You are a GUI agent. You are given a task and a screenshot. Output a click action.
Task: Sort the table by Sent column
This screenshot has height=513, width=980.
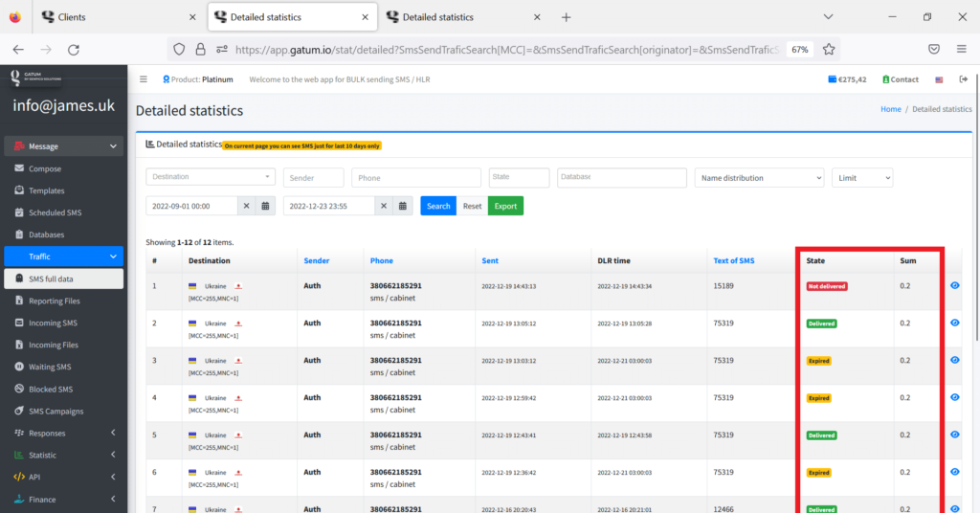click(490, 260)
